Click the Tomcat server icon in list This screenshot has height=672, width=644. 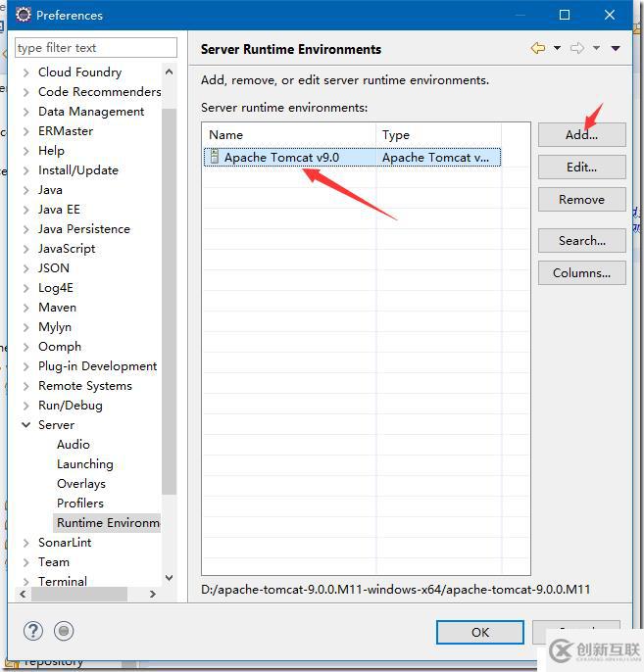pos(215,157)
